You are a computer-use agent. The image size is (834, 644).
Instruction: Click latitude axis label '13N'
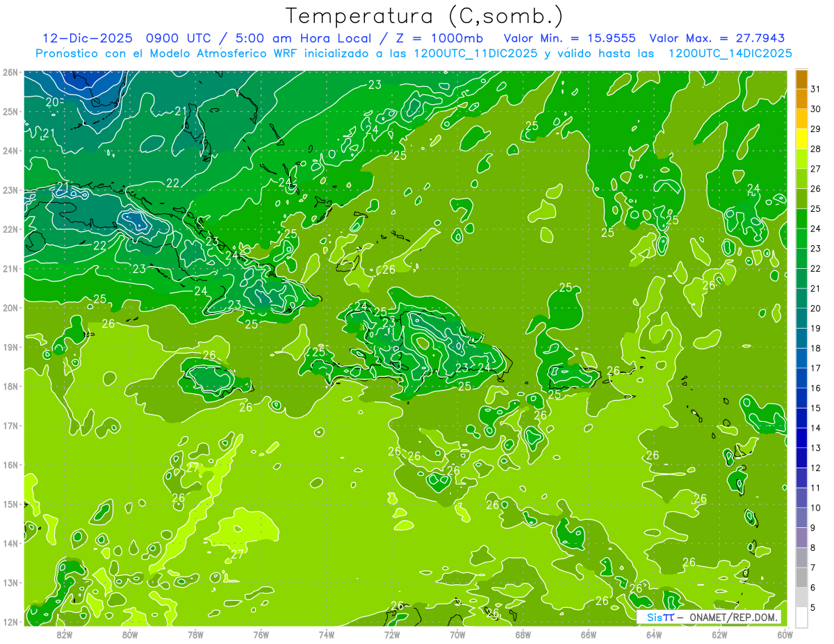pyautogui.click(x=10, y=583)
